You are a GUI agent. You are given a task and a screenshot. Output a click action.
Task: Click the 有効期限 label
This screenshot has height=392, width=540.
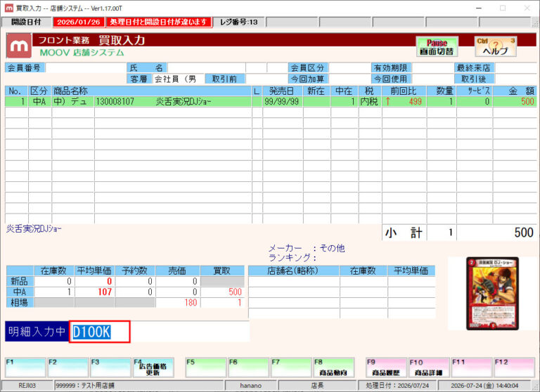(391, 68)
